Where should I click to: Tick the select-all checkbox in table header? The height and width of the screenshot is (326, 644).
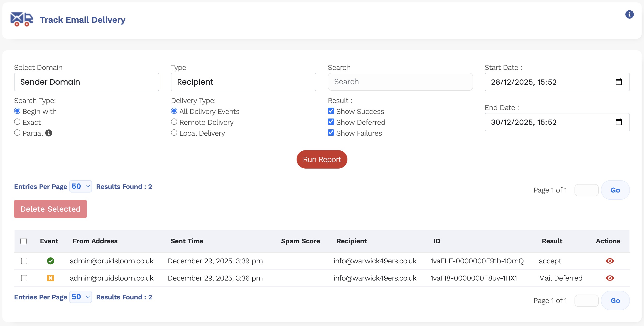[x=23, y=241]
